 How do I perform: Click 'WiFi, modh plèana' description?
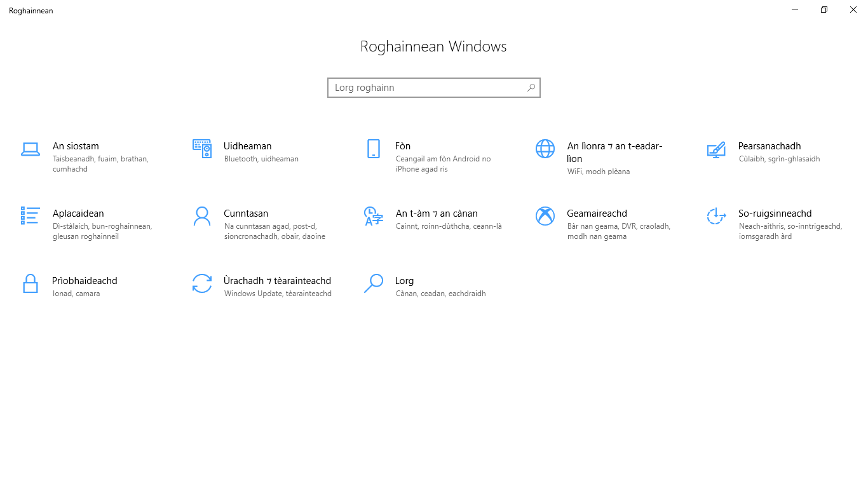click(599, 172)
